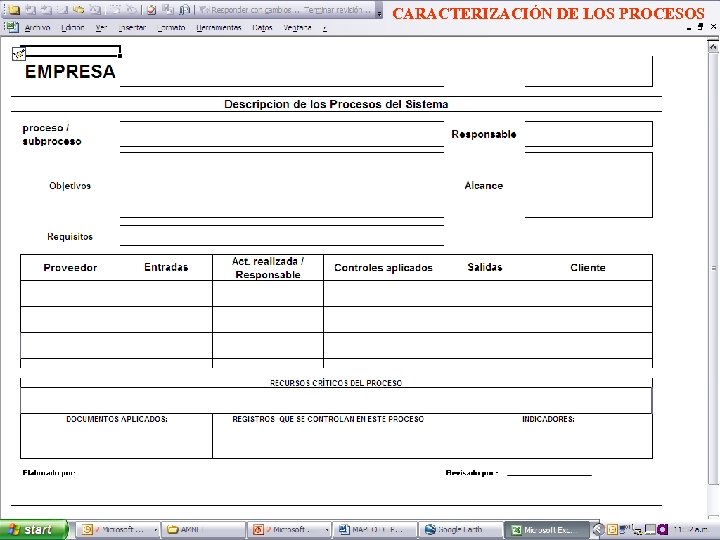Click the 'Revisado por:' signature line

click(x=549, y=473)
